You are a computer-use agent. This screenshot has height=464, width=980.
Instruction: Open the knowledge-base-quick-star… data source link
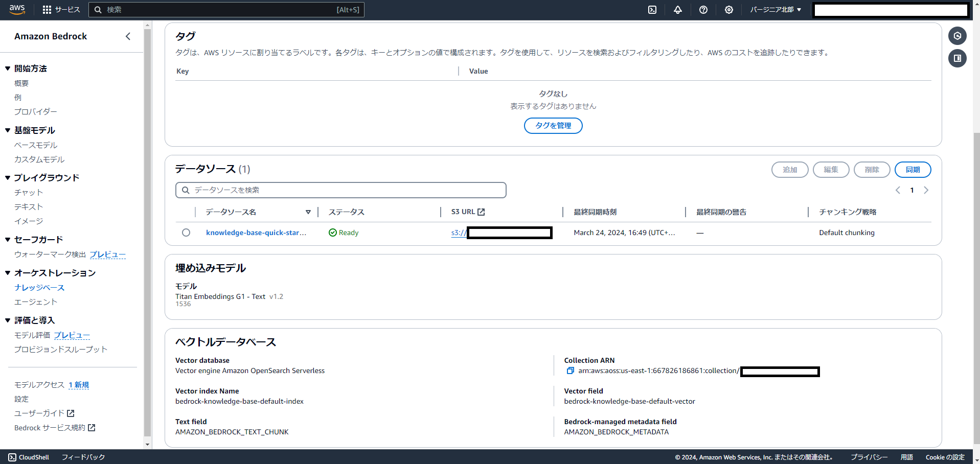click(256, 233)
